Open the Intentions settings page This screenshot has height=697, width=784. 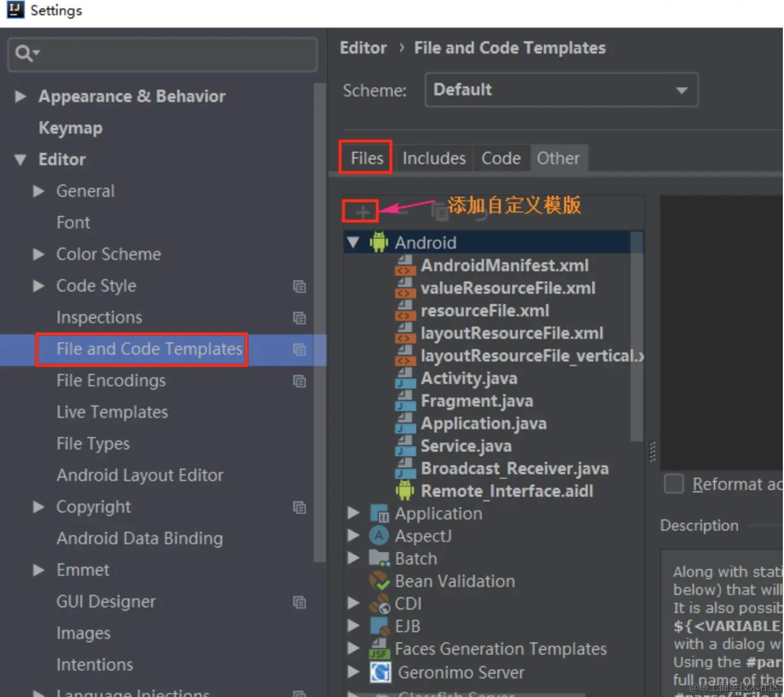(95, 665)
